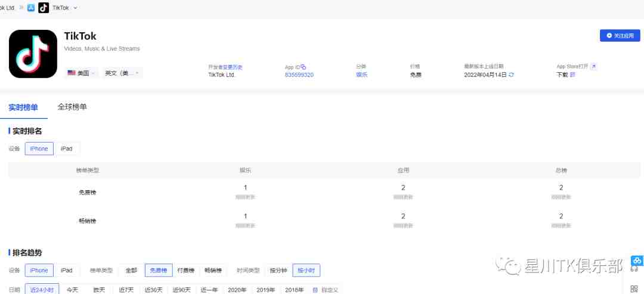Screen dimensions: 644x294
Task: Select iPhone in the 排名趋势 device filter
Action: click(39, 270)
